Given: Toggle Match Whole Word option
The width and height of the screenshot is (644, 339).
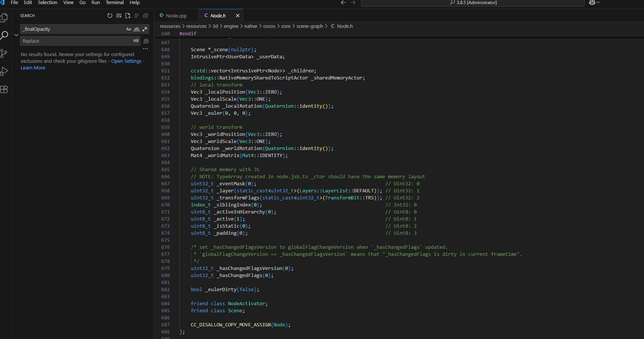Looking at the screenshot, I should tap(137, 29).
